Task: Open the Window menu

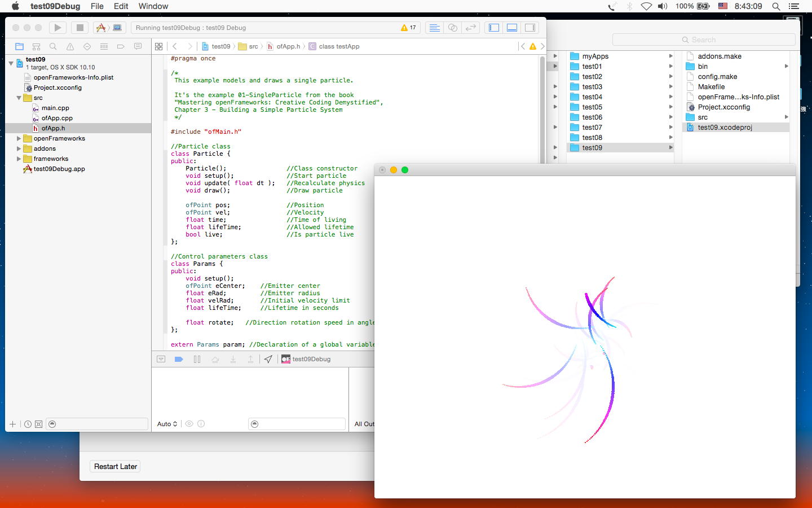Action: [x=153, y=6]
